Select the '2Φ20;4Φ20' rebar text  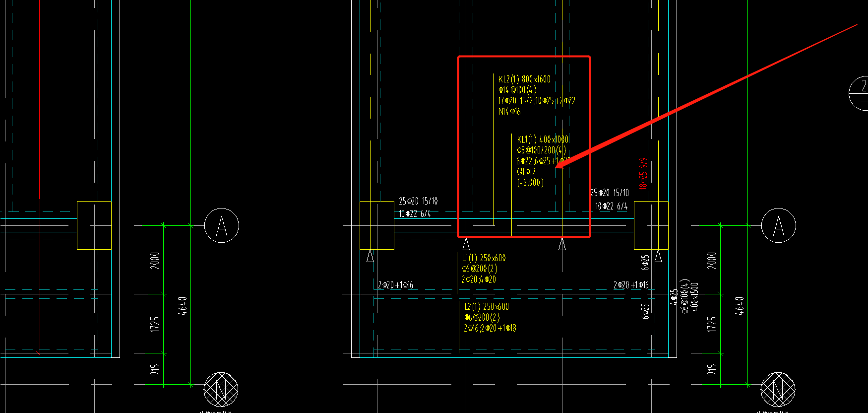(479, 279)
